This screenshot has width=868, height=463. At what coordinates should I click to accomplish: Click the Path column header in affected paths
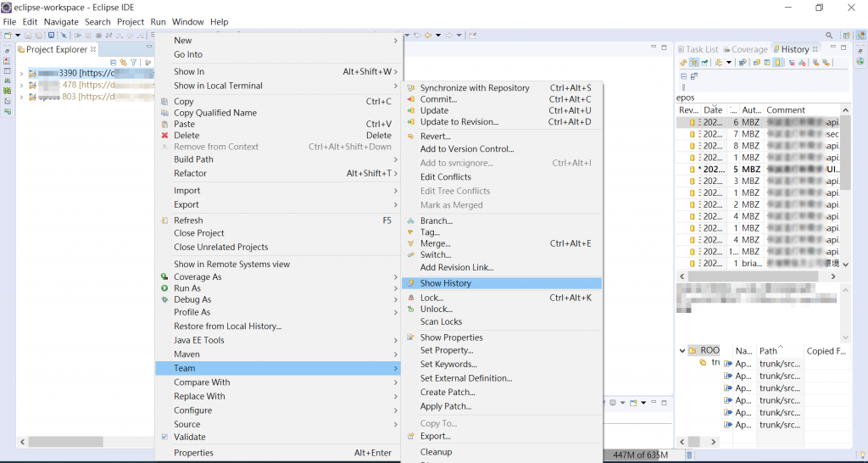point(780,350)
